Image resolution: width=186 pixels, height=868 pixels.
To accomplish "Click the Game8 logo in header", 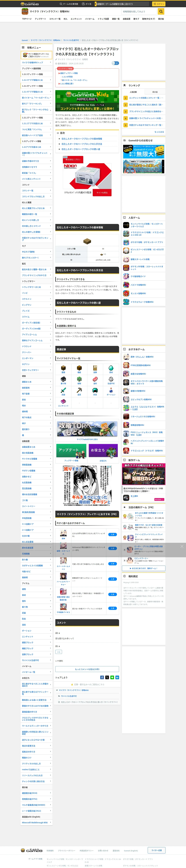I will (x=30, y=4).
